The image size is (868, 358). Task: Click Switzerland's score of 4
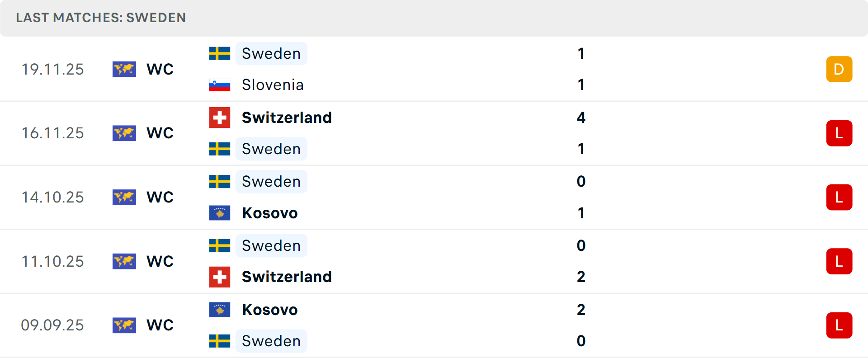pyautogui.click(x=581, y=118)
